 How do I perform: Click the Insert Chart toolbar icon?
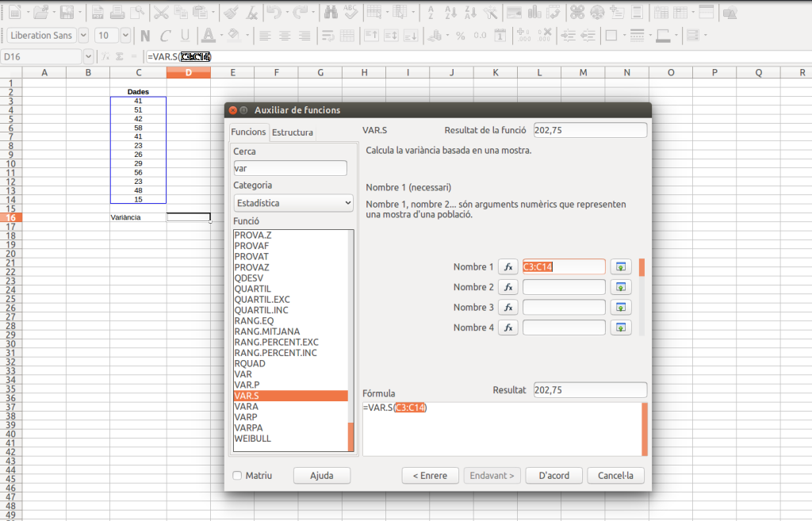click(534, 13)
